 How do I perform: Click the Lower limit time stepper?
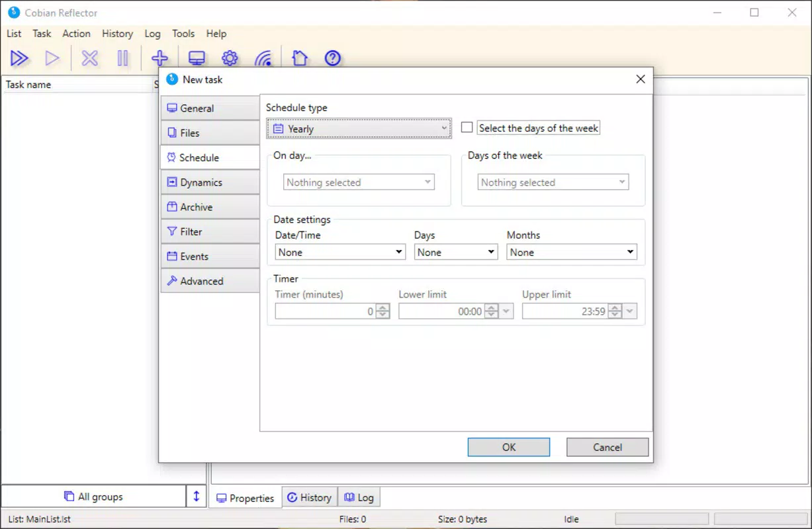pos(491,311)
